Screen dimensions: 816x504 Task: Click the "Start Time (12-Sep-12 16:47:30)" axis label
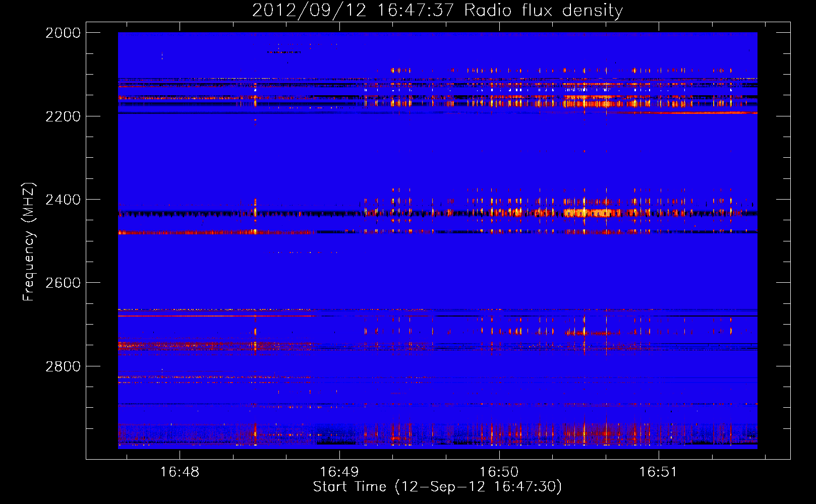click(x=437, y=487)
